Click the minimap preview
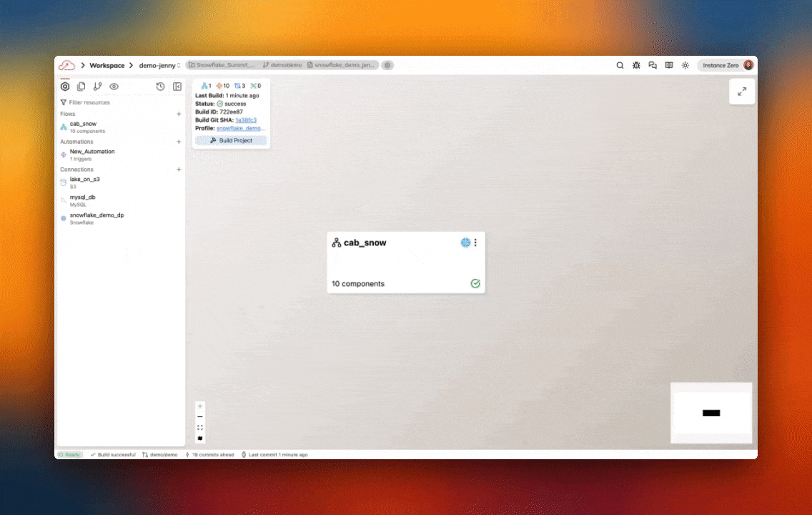 tap(711, 413)
